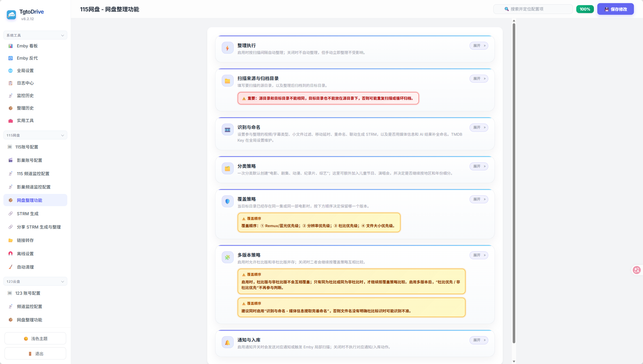Expand the 多版本策略 section
This screenshot has height=364, width=643.
point(479,255)
